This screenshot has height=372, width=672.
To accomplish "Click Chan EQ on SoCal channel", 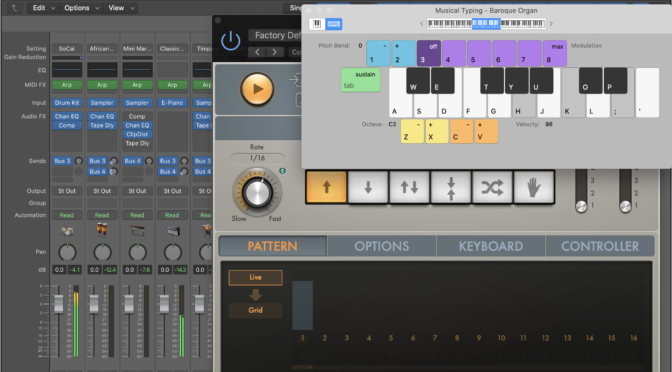I will (67, 116).
